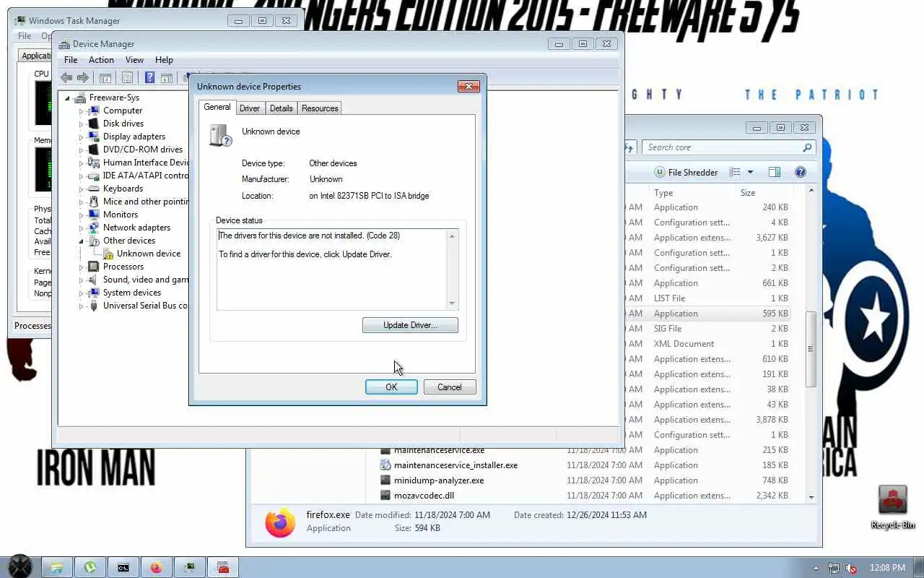This screenshot has height=578, width=924.
Task: Click the clock showing 12:08 PM
Action: click(888, 568)
